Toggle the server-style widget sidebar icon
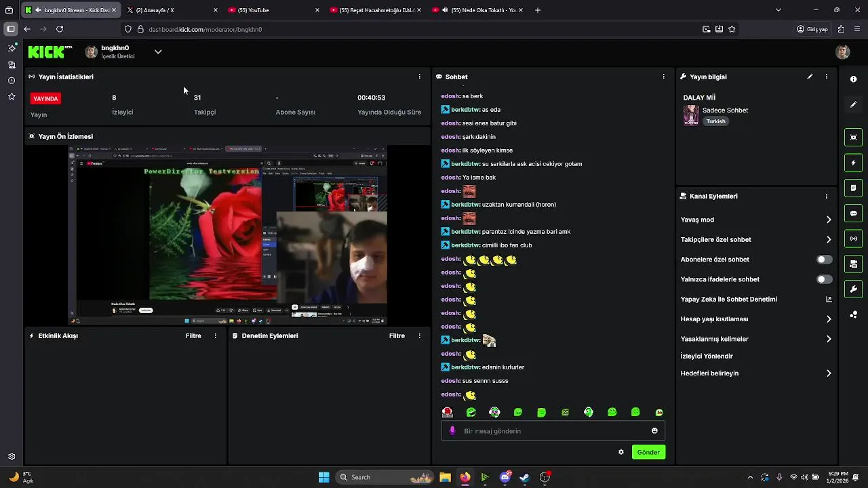The image size is (868, 488). [x=853, y=264]
